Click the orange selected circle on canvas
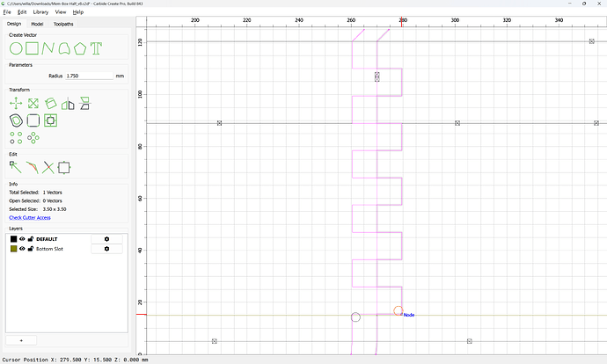 pyautogui.click(x=399, y=310)
